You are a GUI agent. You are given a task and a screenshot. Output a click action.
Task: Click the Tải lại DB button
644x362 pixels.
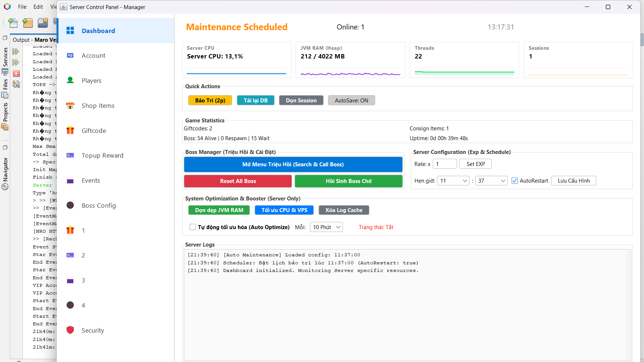click(x=255, y=100)
